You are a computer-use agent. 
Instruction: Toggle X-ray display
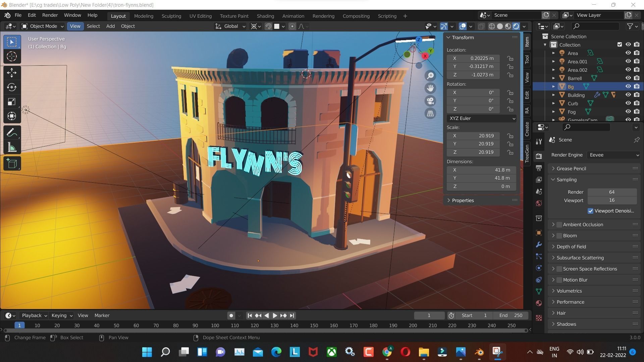pos(481,26)
